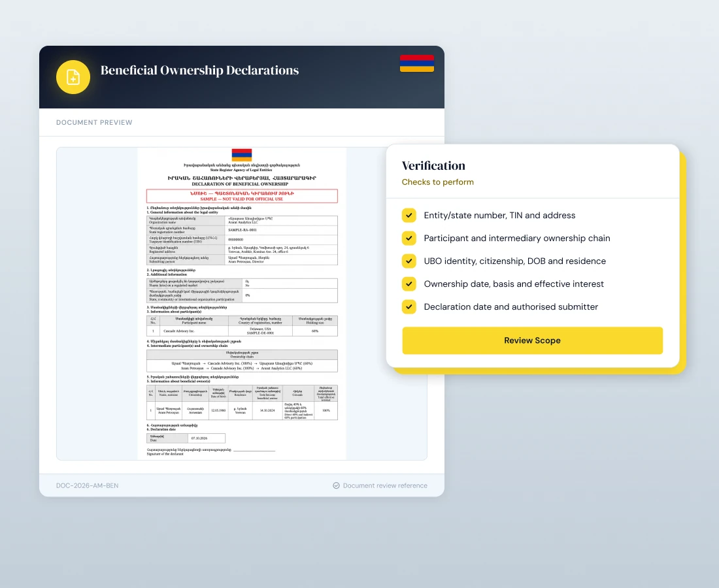The height and width of the screenshot is (588, 719).
Task: Uncheck UBO identity, citizenship, DOB and residence
Action: 409,261
